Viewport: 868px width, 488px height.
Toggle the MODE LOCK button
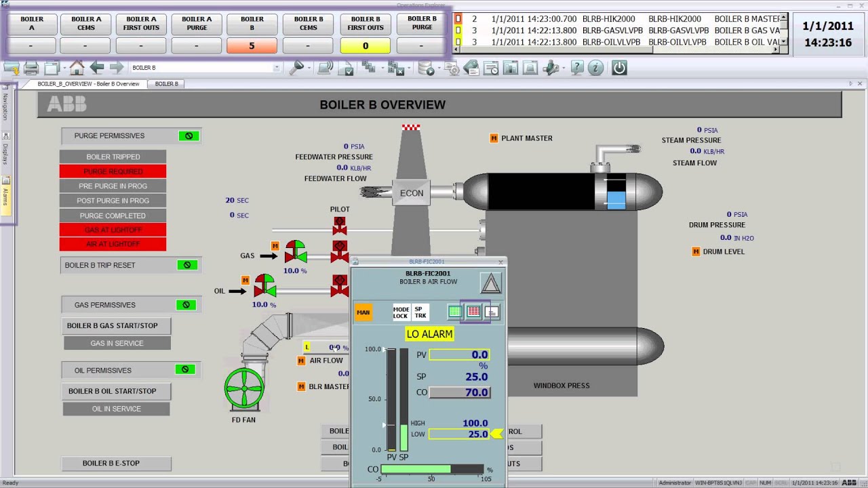click(401, 312)
